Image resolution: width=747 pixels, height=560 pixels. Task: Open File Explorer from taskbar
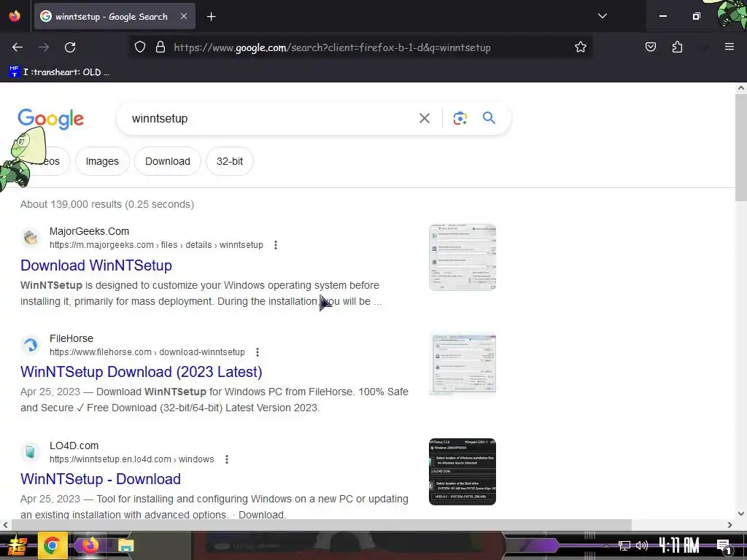coord(125,545)
